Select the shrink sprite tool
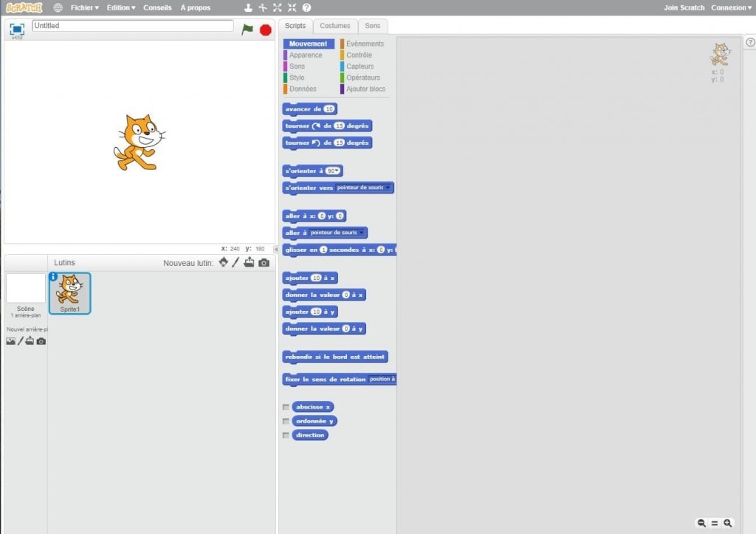 point(291,7)
